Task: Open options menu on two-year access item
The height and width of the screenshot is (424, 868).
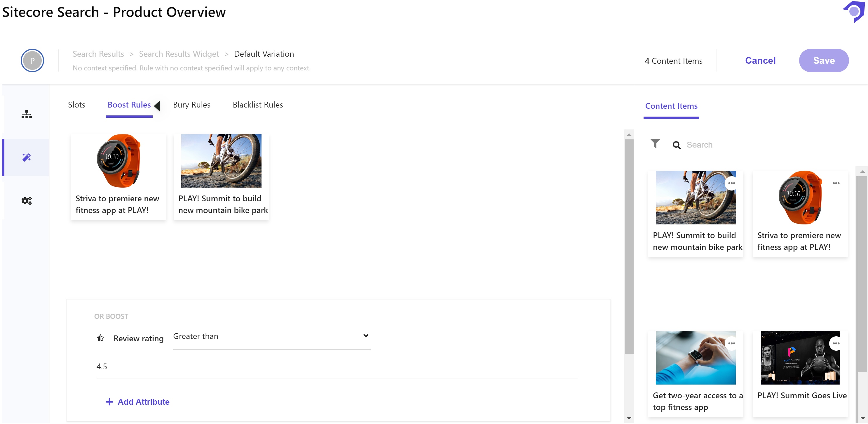Action: point(731,343)
